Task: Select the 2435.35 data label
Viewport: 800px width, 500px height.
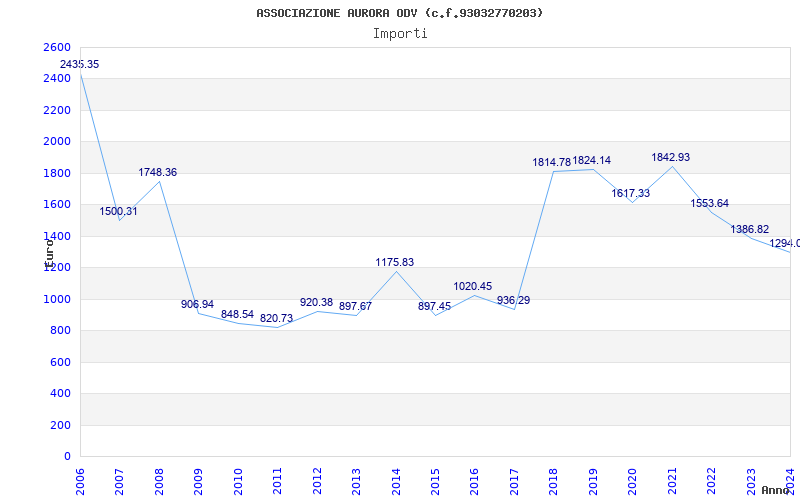Action: tap(79, 64)
